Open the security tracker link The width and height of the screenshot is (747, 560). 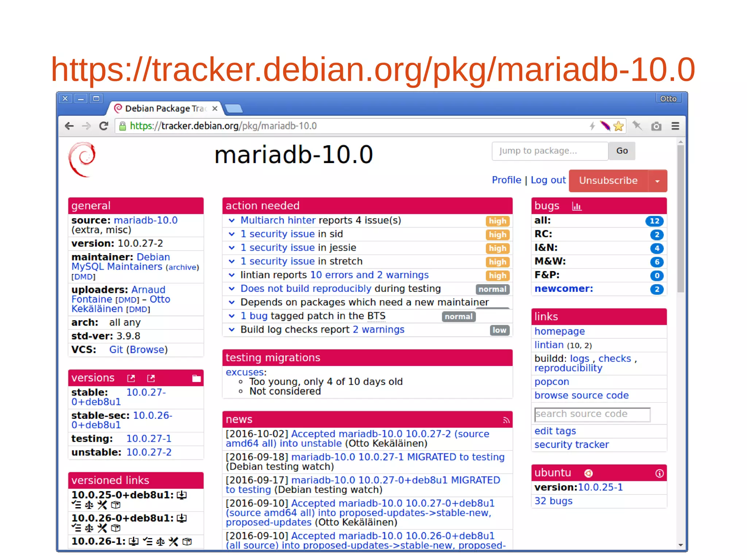tap(571, 445)
